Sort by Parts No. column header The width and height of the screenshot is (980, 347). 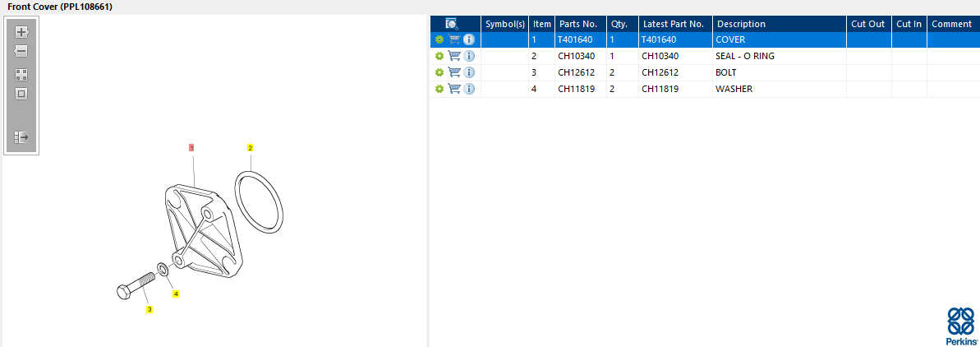point(581,24)
